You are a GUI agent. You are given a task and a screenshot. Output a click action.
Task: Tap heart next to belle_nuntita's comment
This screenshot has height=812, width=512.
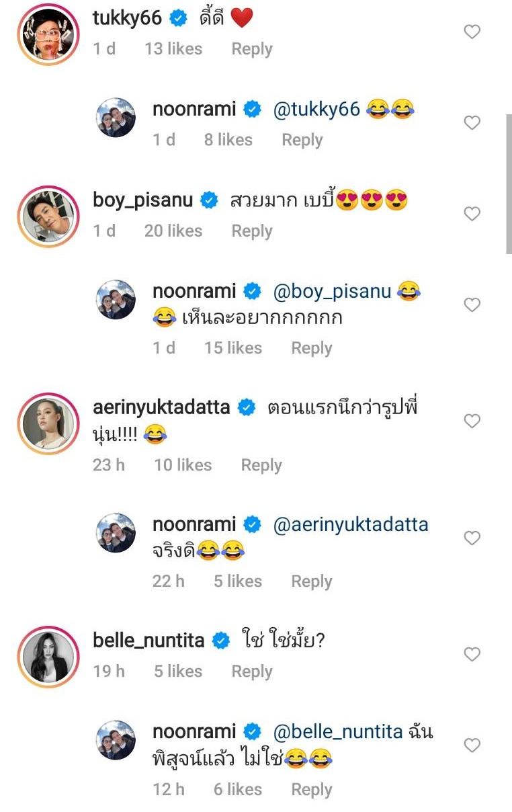tap(472, 654)
